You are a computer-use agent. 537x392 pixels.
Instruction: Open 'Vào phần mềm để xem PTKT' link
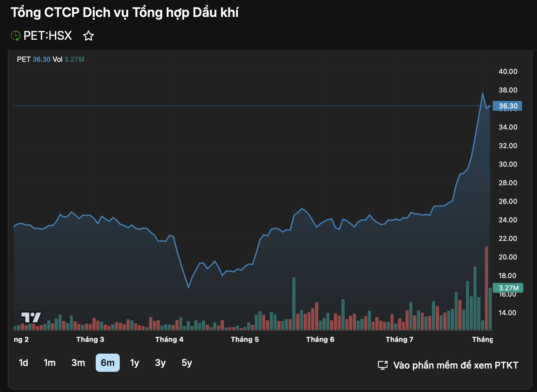(456, 365)
